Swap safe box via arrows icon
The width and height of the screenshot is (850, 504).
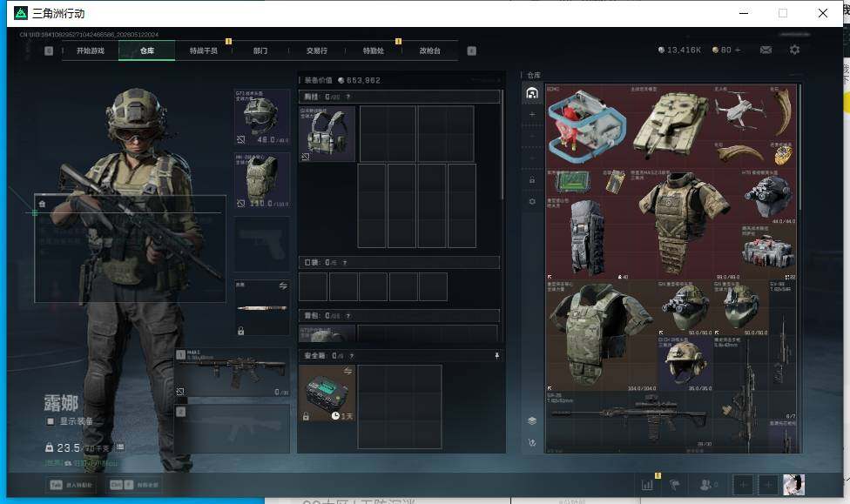[347, 371]
